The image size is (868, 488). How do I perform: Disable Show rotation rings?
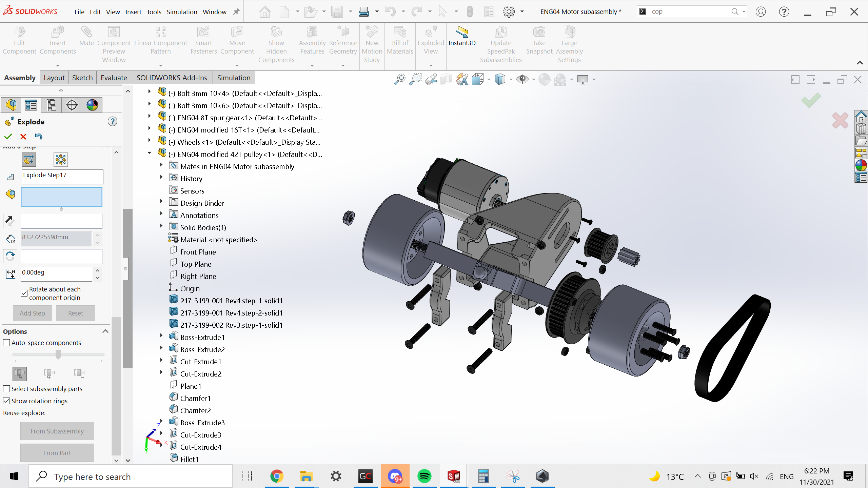(x=6, y=401)
